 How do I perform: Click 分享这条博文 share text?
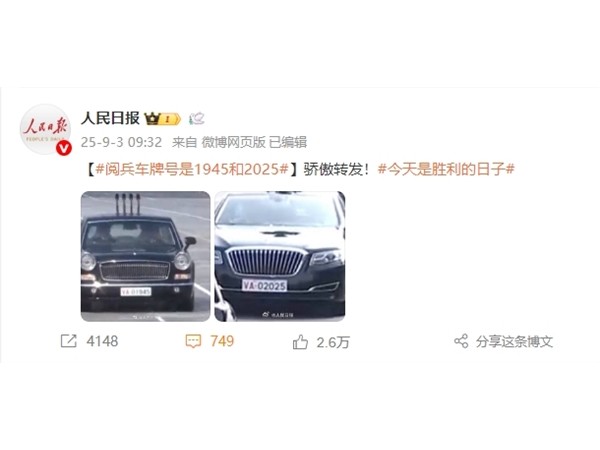pyautogui.click(x=514, y=341)
